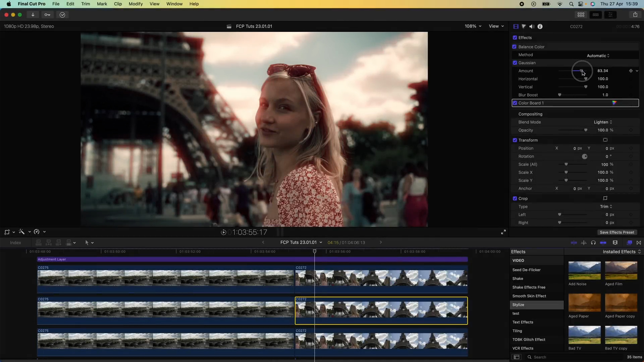Open the Modify menu

(135, 4)
